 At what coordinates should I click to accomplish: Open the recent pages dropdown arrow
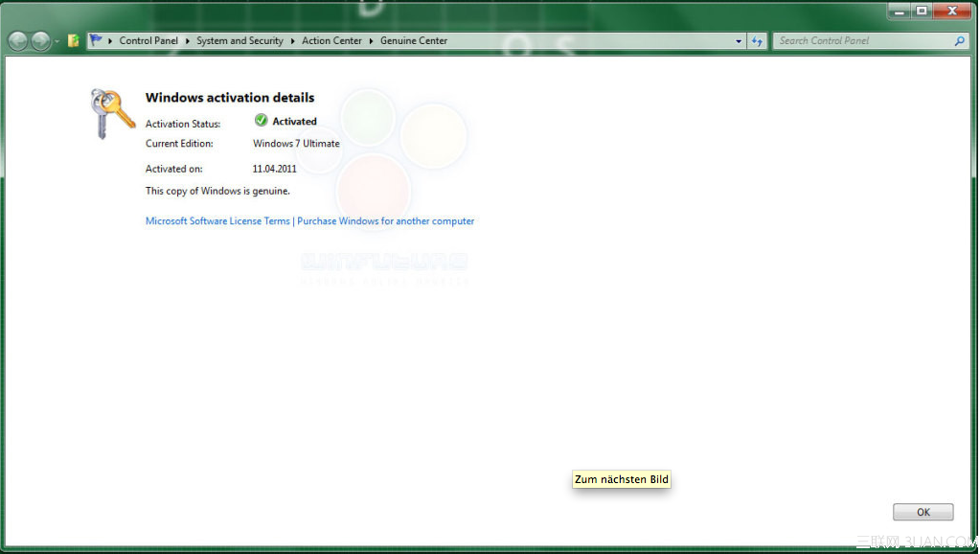pyautogui.click(x=57, y=41)
